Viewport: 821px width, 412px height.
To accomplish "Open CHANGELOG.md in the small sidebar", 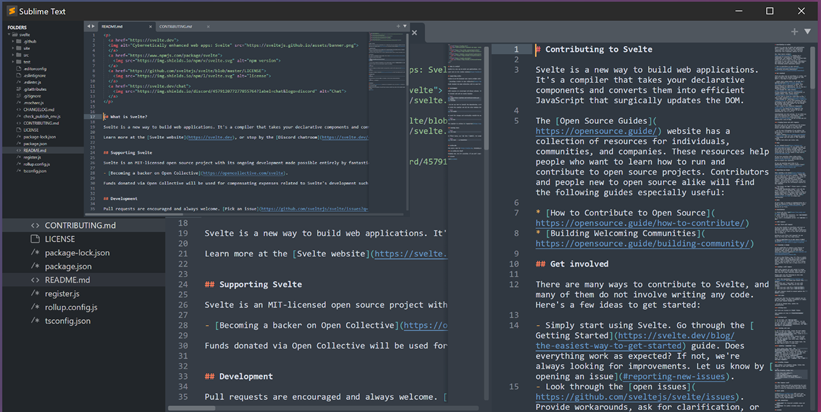I will [x=39, y=109].
